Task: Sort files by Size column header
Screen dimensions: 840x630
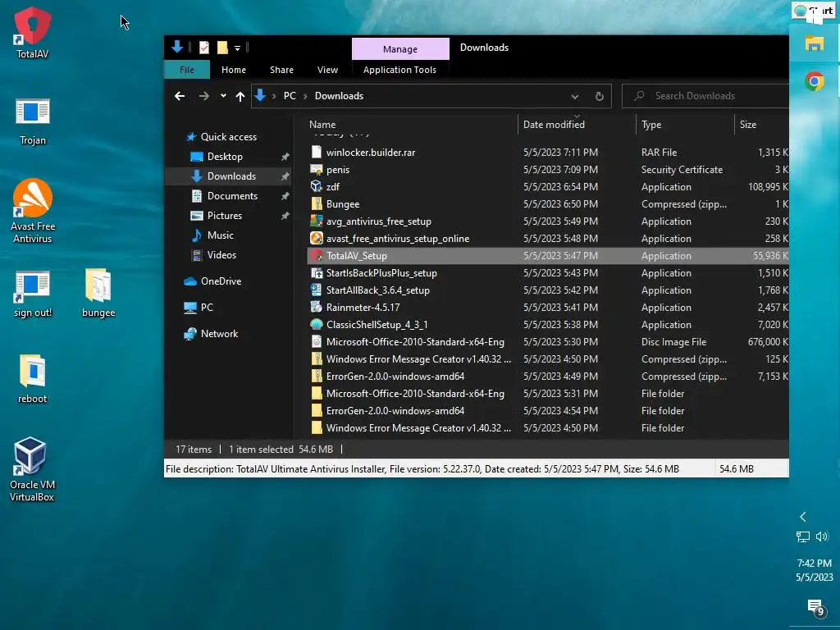Action: click(x=748, y=125)
